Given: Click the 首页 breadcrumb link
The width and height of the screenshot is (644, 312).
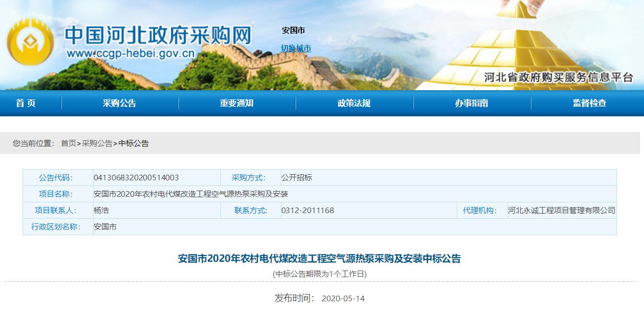Looking at the screenshot, I should click(x=69, y=143).
